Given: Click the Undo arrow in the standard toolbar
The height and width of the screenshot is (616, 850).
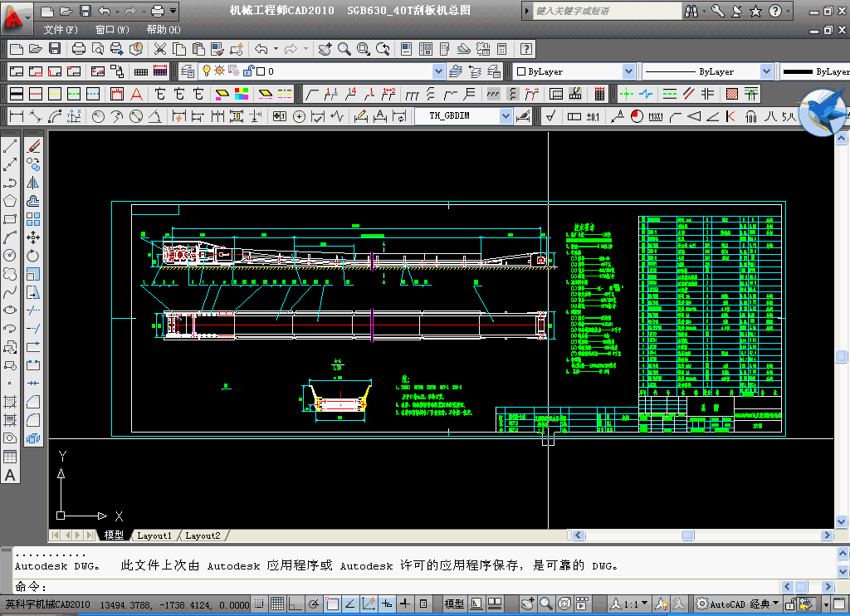Looking at the screenshot, I should pos(261,49).
